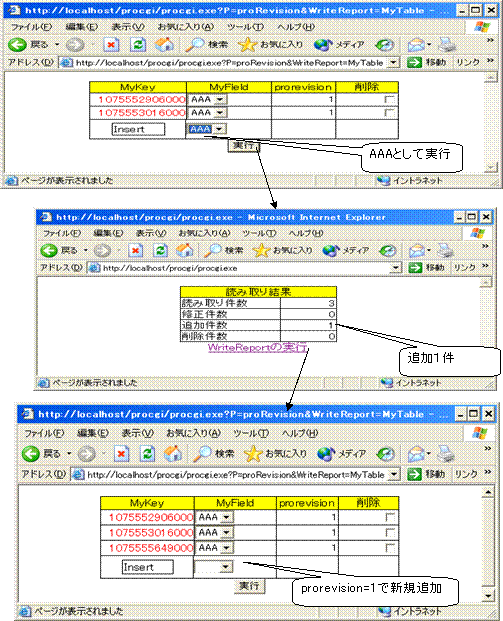Image resolution: width=503 pixels, height=621 pixels.
Task: Check delete box for 1075555649000 in bottom table
Action: 390,549
